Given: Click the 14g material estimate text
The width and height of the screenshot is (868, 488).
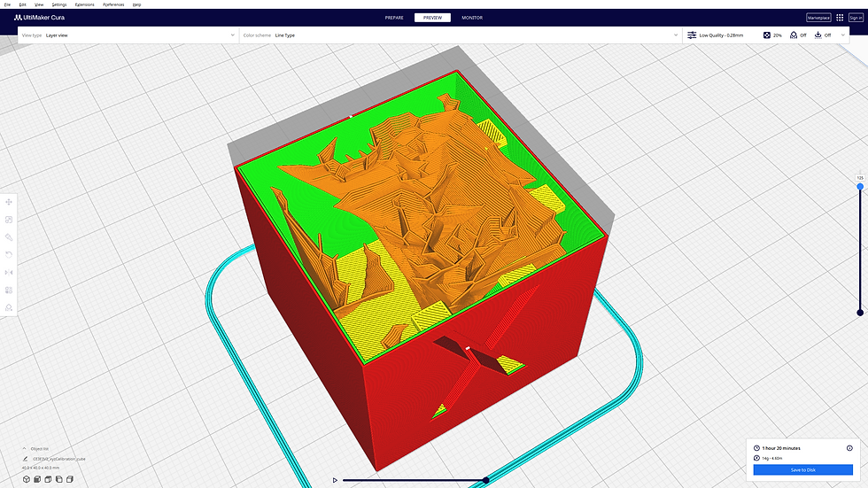Looking at the screenshot, I should tap(772, 458).
